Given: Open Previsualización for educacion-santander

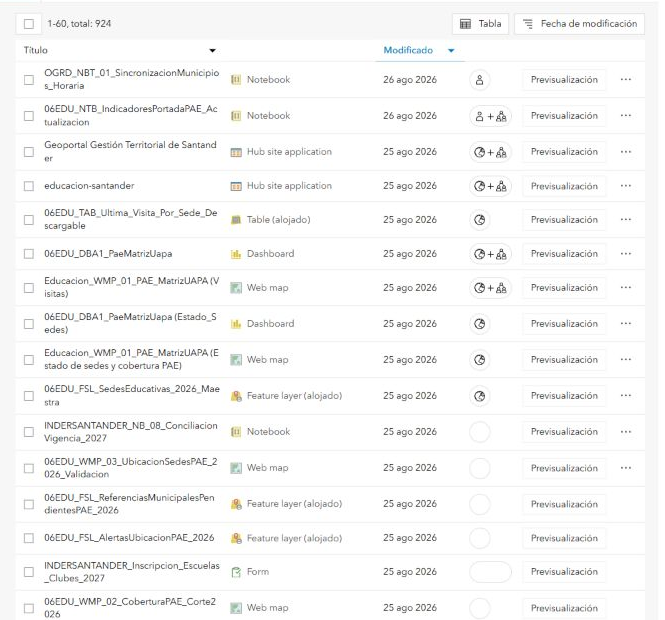Looking at the screenshot, I should click(564, 186).
